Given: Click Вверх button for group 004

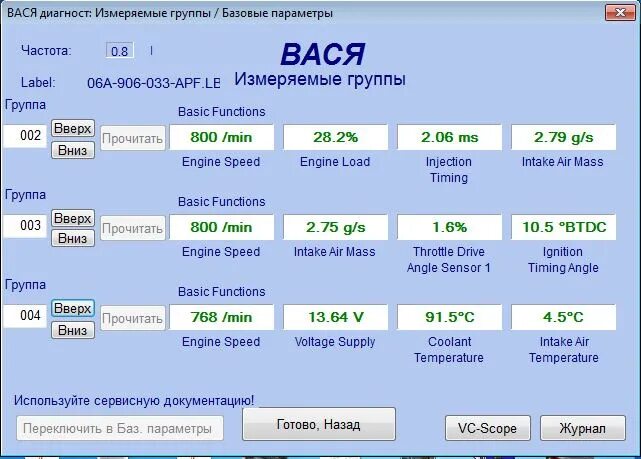Looking at the screenshot, I should (73, 308).
